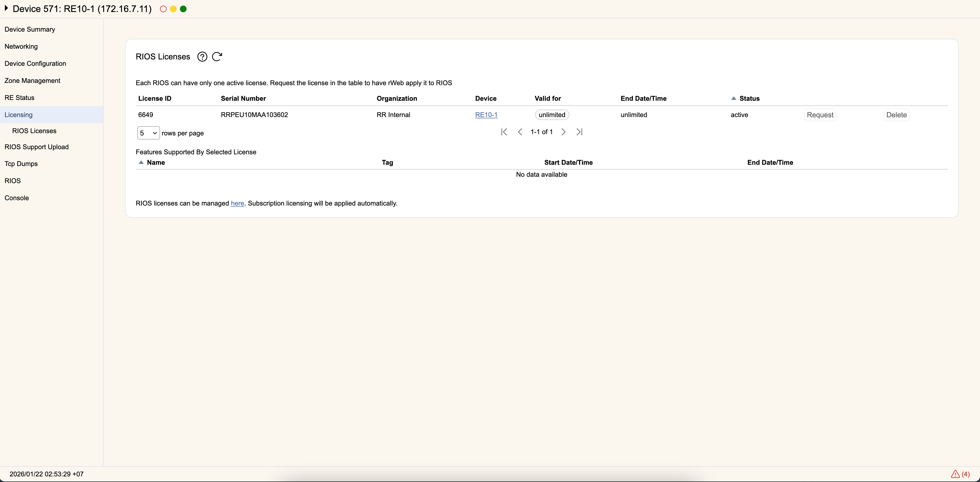This screenshot has width=980, height=482.
Task: Go to next page of licenses
Action: coord(563,132)
